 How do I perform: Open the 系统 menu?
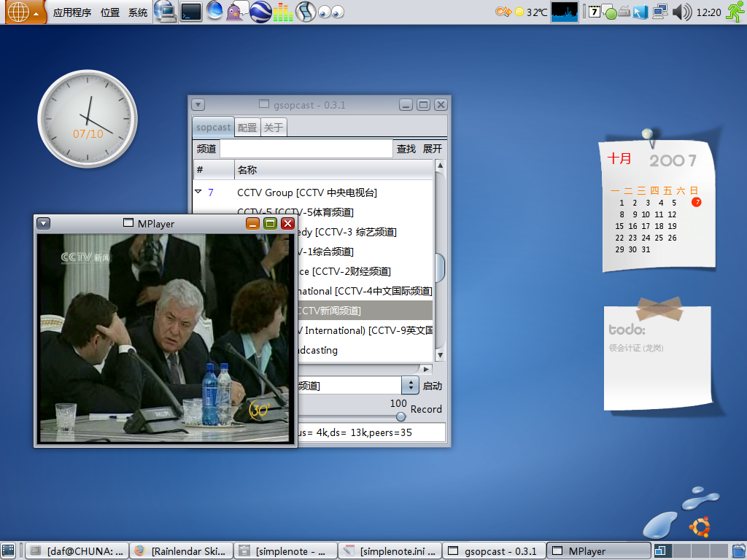(x=138, y=12)
